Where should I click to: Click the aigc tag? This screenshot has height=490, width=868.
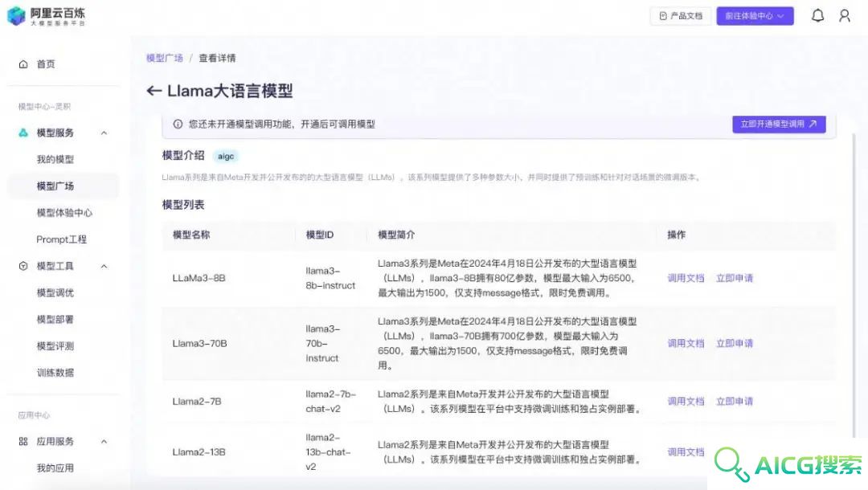pyautogui.click(x=226, y=157)
